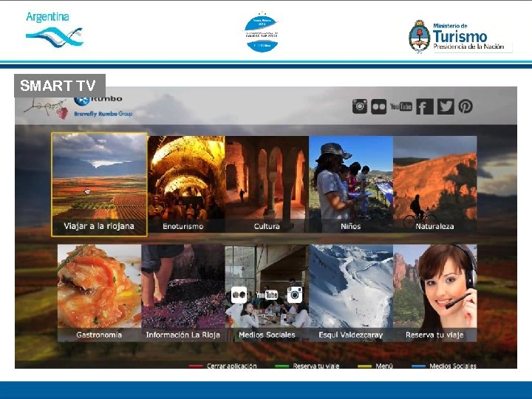Click red Cerrar aplicación button
The height and width of the screenshot is (399, 532).
(x=223, y=366)
